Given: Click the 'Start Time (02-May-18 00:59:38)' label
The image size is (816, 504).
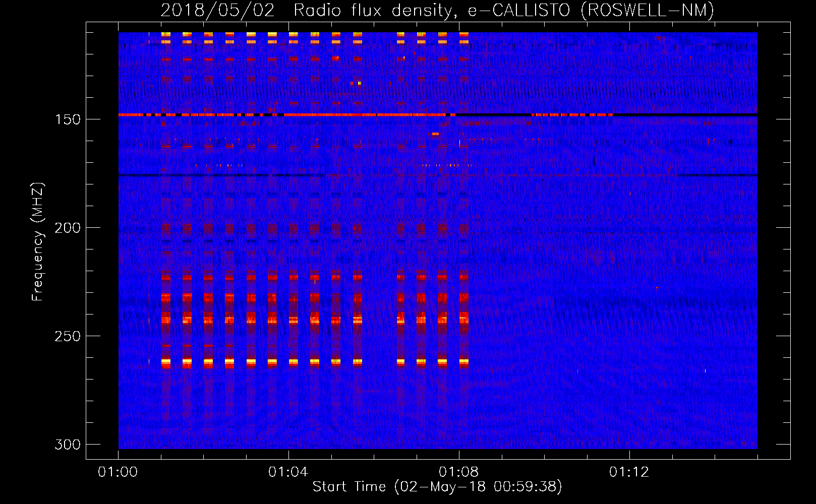Looking at the screenshot, I should (x=437, y=487).
